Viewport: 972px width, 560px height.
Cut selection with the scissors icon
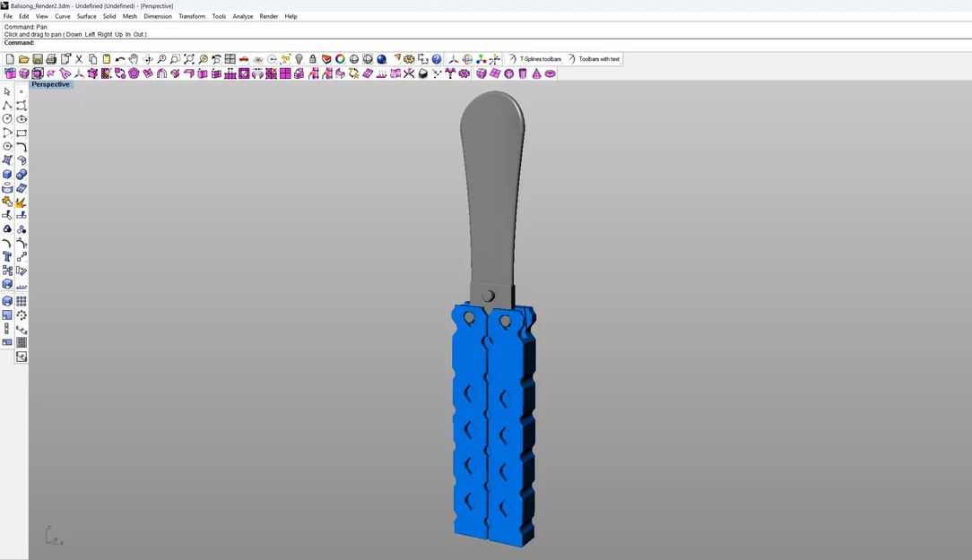coord(79,59)
